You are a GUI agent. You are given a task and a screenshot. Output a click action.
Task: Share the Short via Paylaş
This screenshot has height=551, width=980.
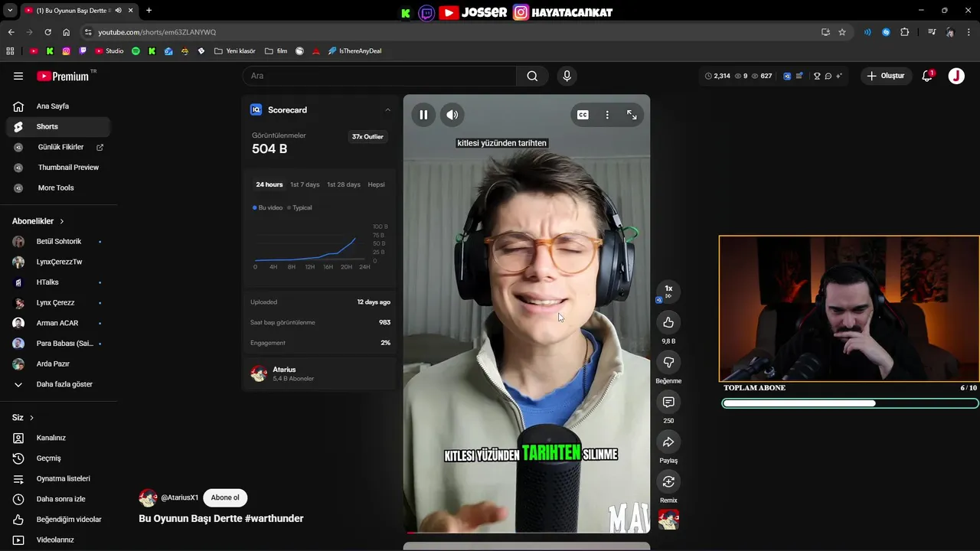point(668,442)
